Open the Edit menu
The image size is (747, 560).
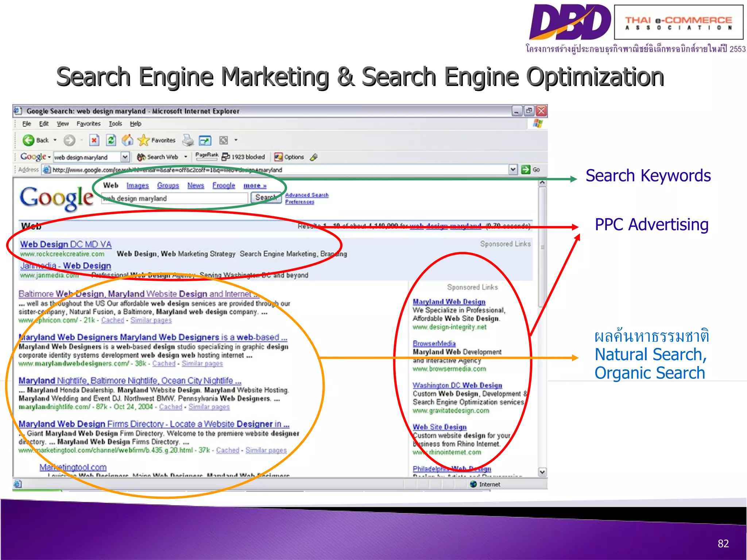click(x=44, y=124)
